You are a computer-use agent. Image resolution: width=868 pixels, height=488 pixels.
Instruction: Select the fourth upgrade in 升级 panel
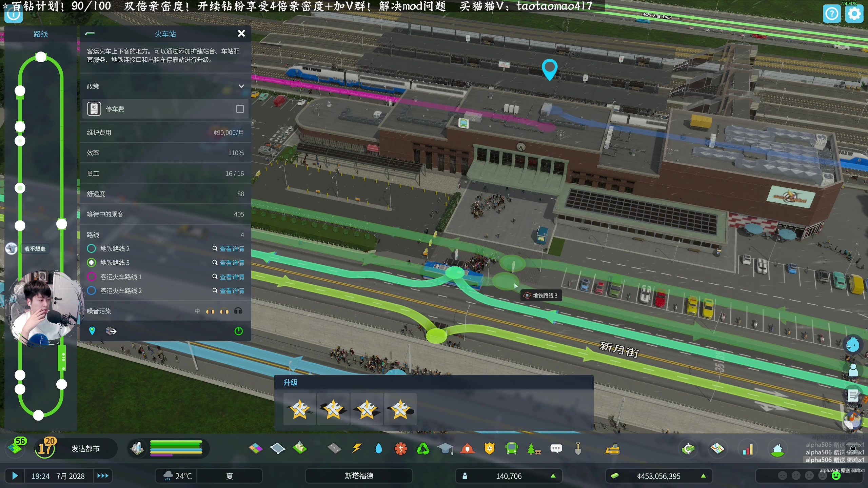(x=400, y=409)
